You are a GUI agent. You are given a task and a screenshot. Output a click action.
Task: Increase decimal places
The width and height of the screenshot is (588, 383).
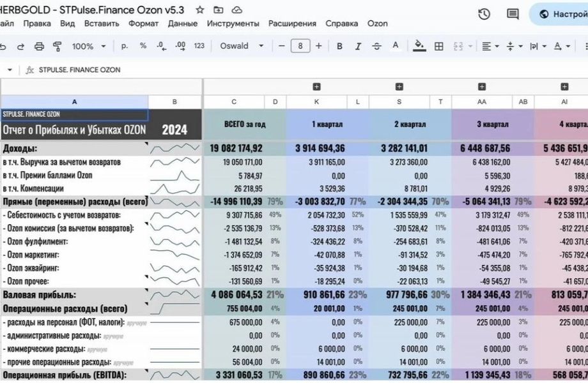(x=180, y=46)
